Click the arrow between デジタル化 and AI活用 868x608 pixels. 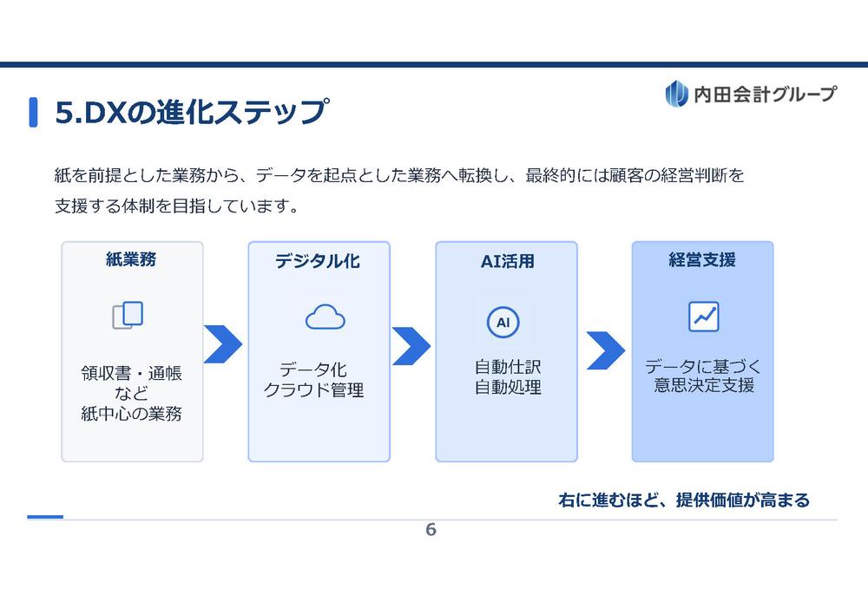[411, 346]
